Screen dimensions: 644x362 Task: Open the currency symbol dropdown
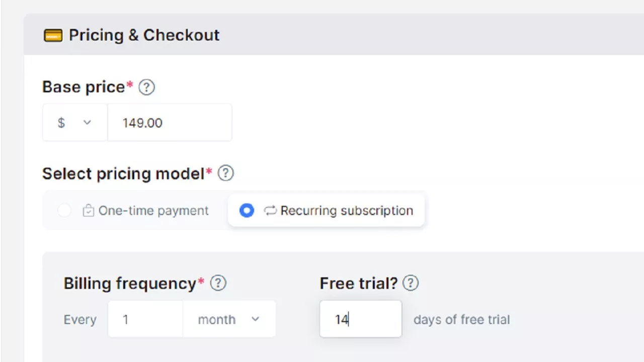coord(74,123)
